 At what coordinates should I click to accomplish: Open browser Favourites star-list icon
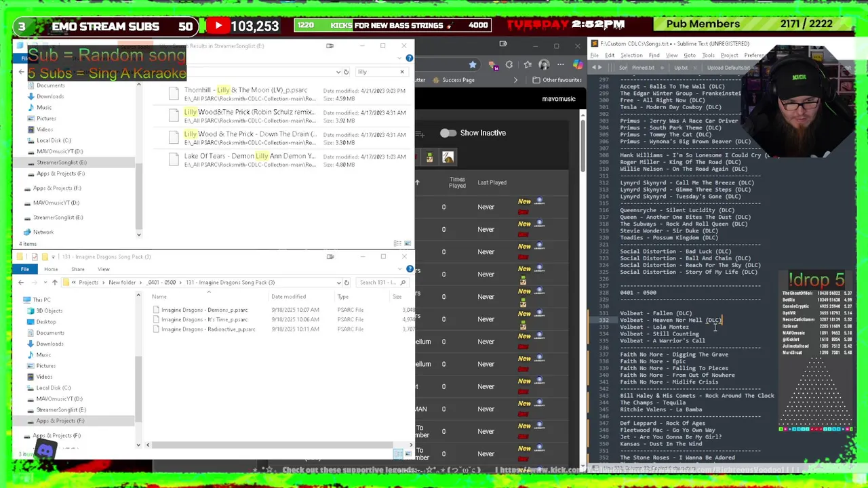click(x=528, y=65)
